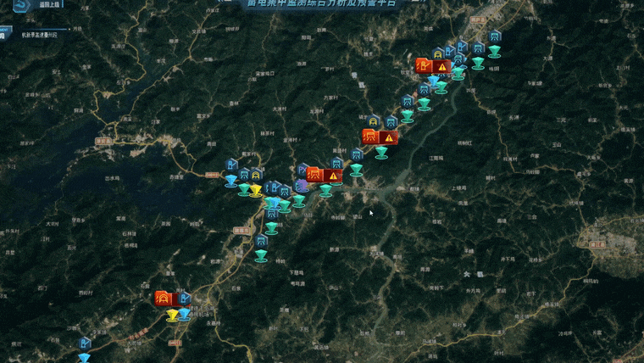The width and height of the screenshot is (644, 363).
Task: Open the red gas-station alert marker
Action: 423,66
